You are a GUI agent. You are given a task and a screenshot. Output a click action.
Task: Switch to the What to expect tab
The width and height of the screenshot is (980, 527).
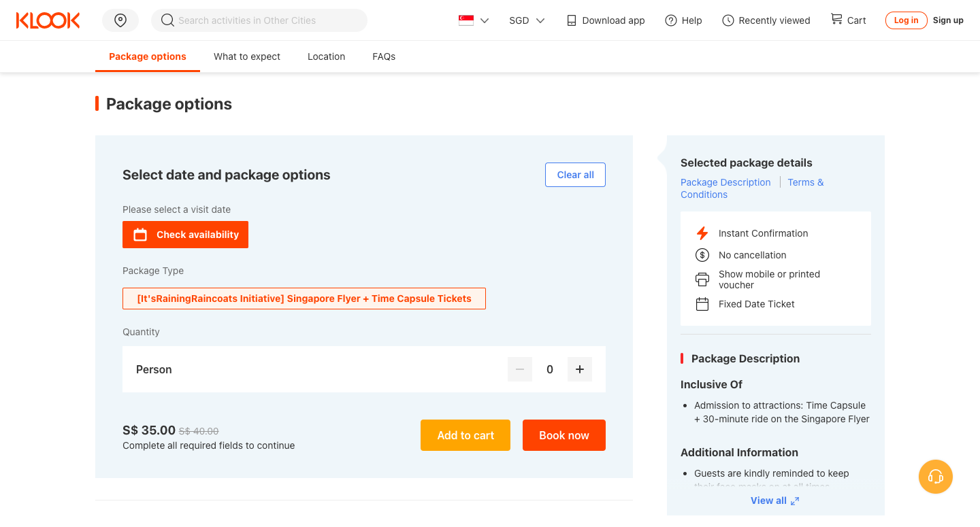tap(247, 56)
